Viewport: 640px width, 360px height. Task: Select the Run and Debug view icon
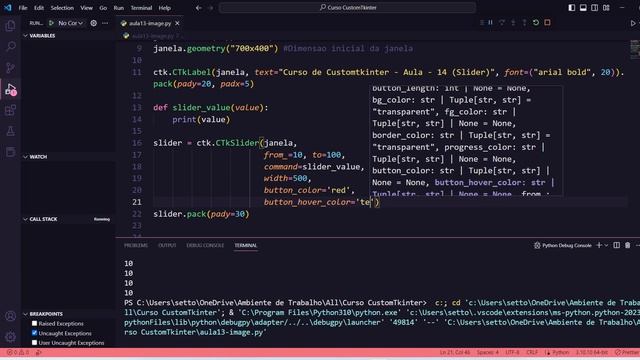coord(11,89)
